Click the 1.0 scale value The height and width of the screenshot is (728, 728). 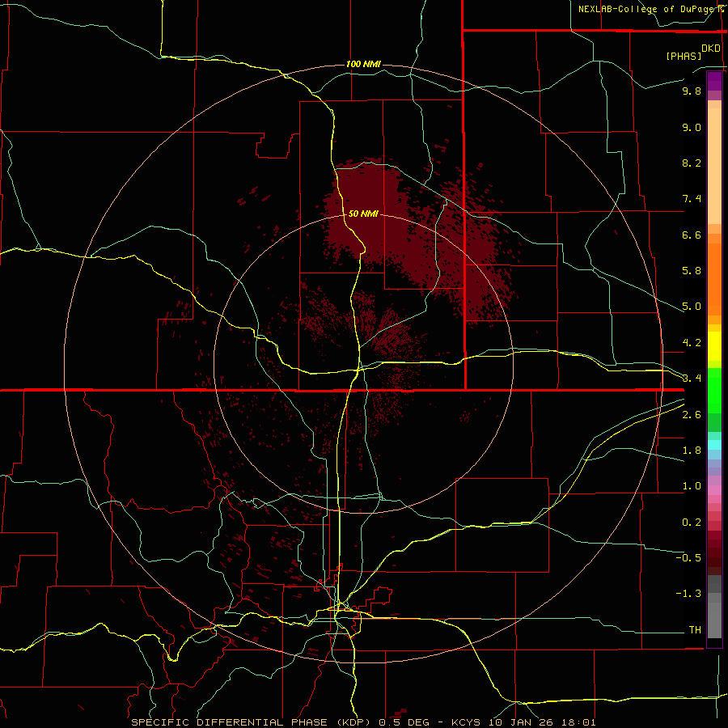[692, 486]
